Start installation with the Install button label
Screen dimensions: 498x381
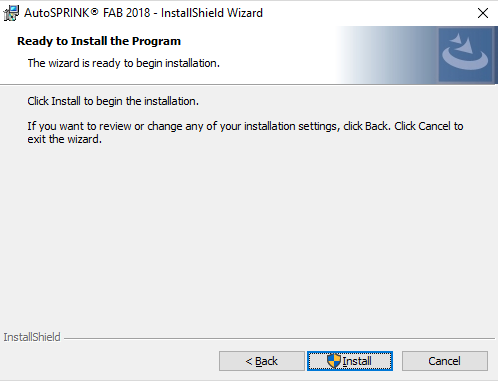[357, 361]
